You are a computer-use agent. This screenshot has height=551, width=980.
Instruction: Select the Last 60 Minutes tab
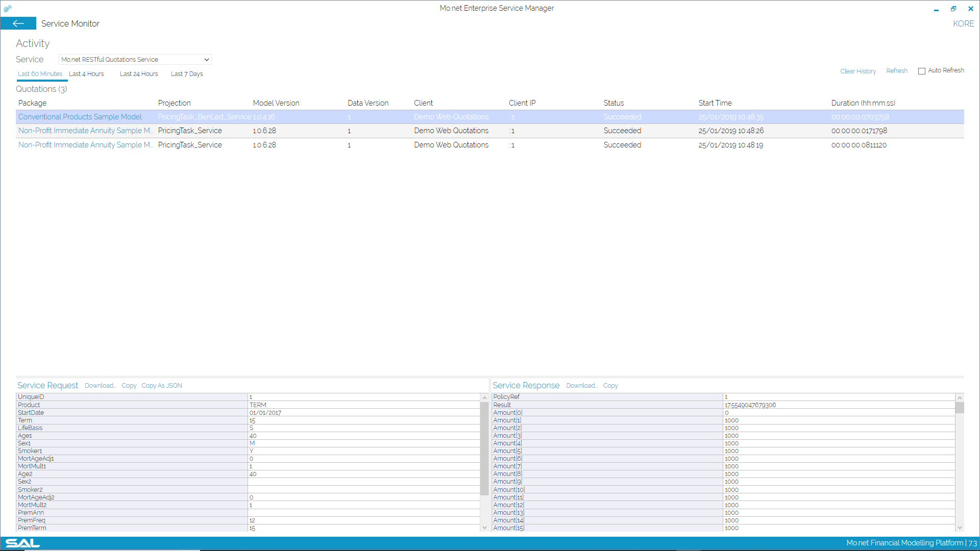point(39,74)
